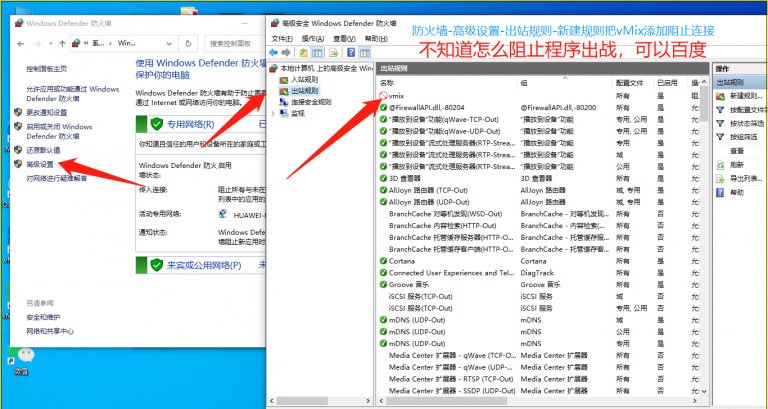Viewport: 768px width, 409px height.
Task: Select the @FirewallAPI.dll,-80204 rule row
Action: [538, 107]
